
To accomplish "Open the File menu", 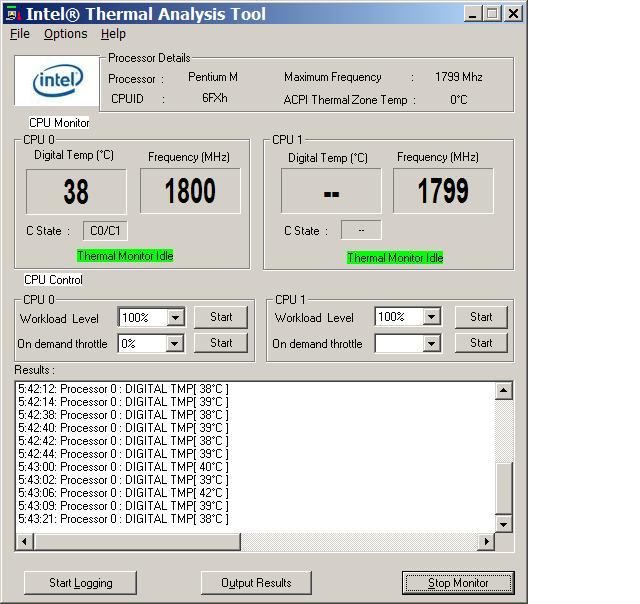I will point(20,34).
